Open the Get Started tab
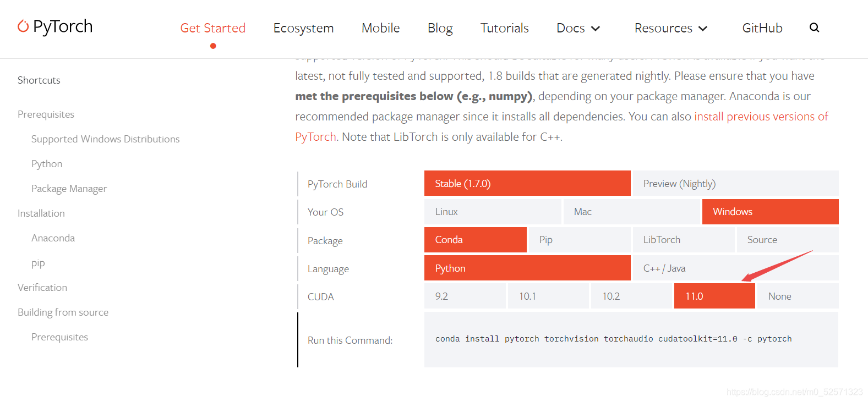Image resolution: width=868 pixels, height=402 pixels. (213, 28)
